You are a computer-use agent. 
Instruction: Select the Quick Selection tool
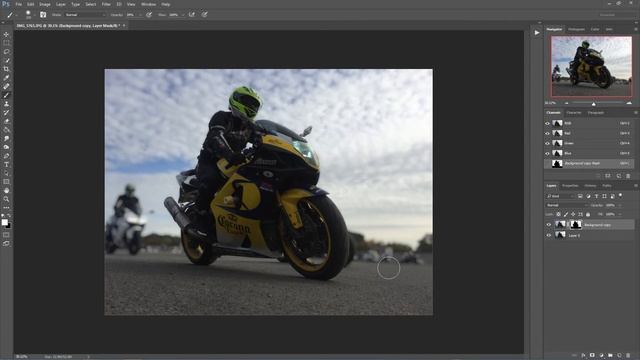pyautogui.click(x=6, y=60)
